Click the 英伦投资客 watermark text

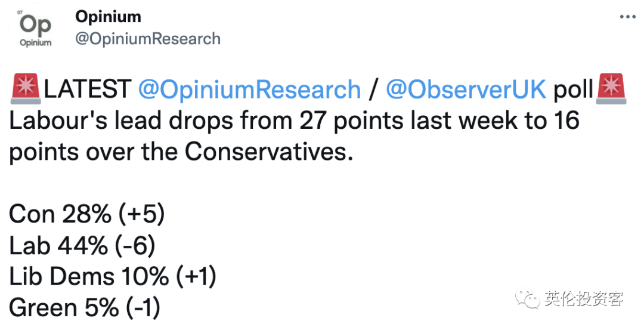tap(584, 298)
